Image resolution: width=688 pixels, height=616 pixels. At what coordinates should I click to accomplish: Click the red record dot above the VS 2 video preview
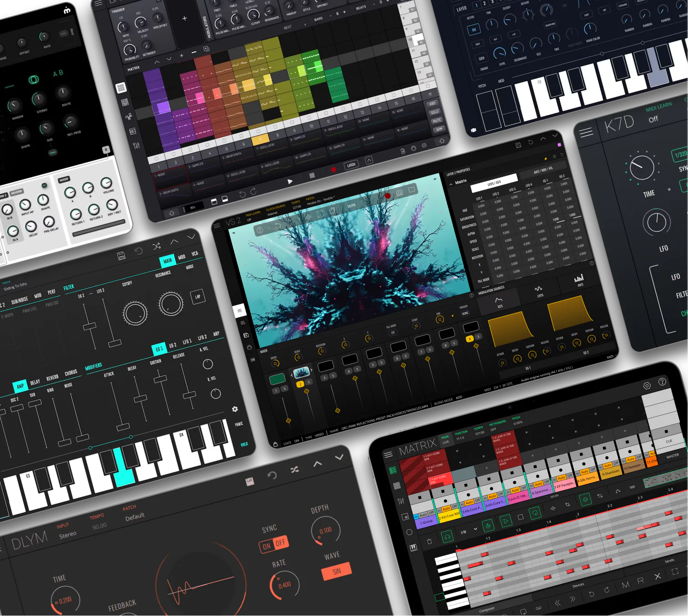[x=388, y=196]
